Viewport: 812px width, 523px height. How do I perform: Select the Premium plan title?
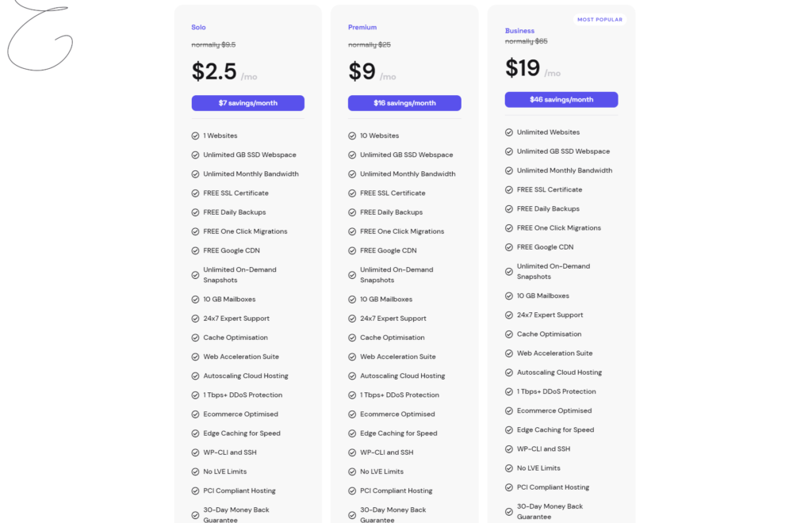pyautogui.click(x=362, y=27)
